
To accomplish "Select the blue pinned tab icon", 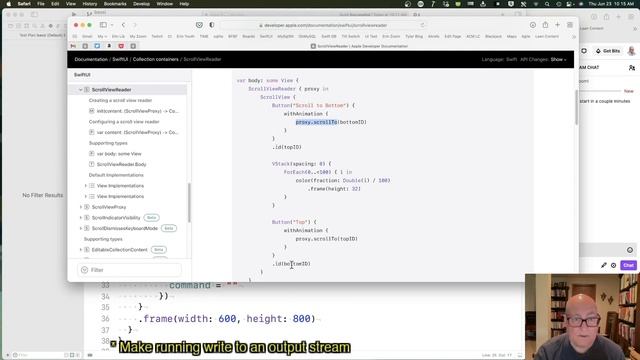I will click(97, 46).
